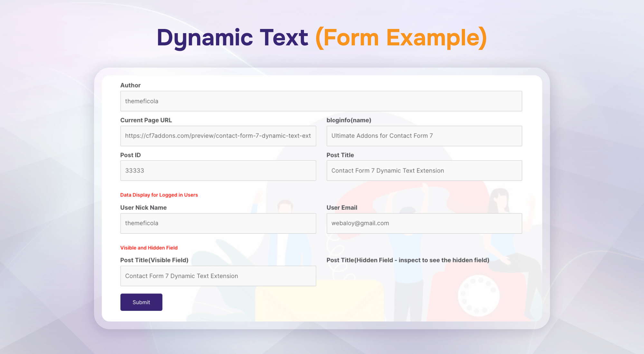
Task: Click the 'Dynamic Text (Form Example)' page heading
Action: pos(322,38)
